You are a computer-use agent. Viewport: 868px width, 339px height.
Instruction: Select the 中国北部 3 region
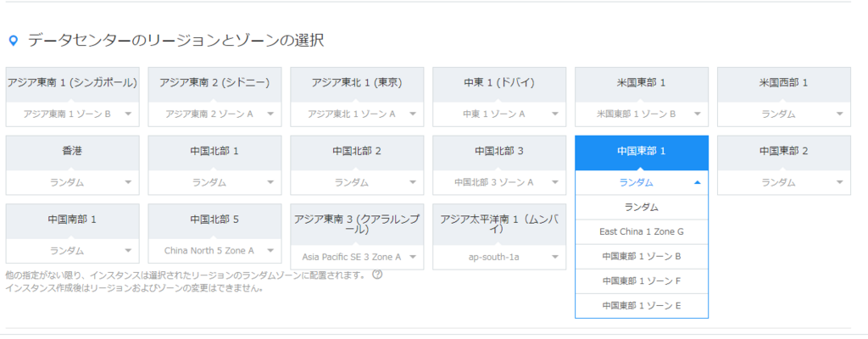pyautogui.click(x=499, y=152)
